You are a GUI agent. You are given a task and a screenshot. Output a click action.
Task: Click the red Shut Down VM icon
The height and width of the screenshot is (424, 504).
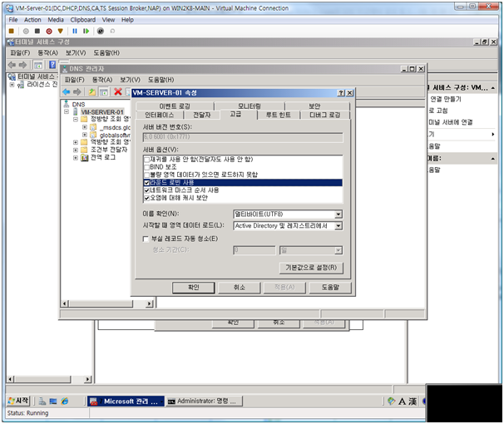[49, 31]
